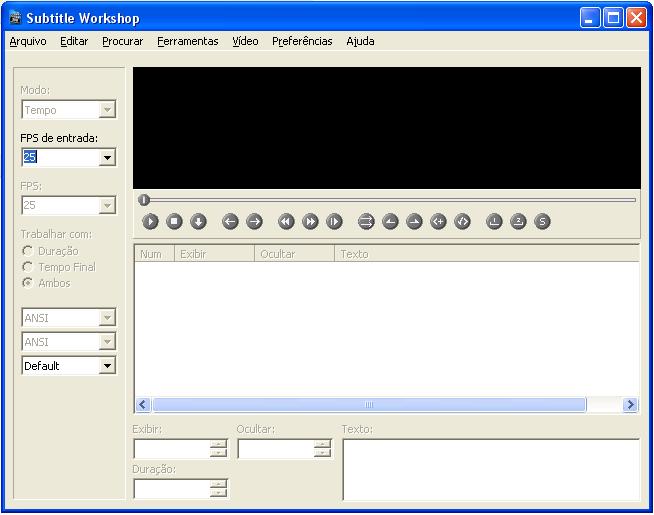654x515 pixels.
Task: Click the Exibir time input field
Action: [172, 449]
